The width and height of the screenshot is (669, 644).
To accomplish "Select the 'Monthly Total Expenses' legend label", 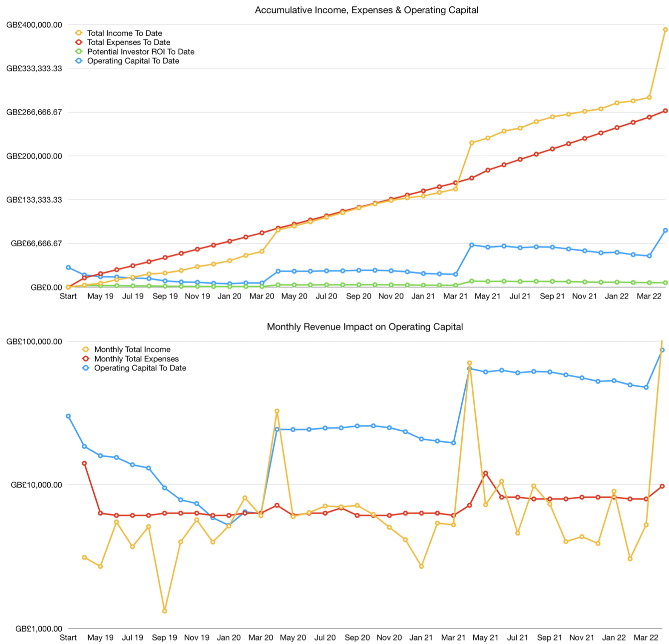I will coord(136,359).
